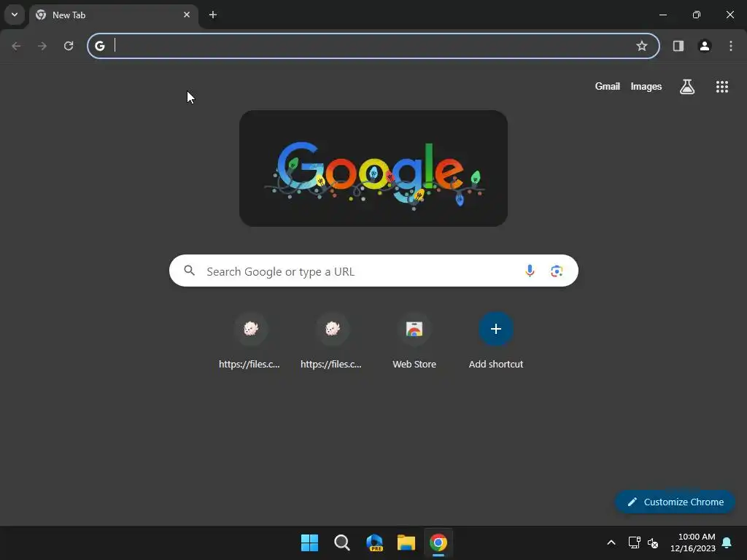Open File Explorer from taskbar

406,542
